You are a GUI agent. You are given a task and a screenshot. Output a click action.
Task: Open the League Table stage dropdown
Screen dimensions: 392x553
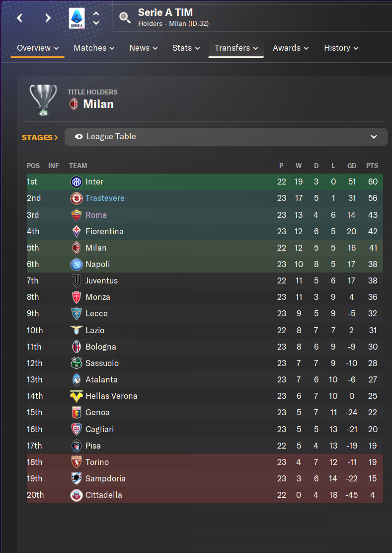[226, 137]
